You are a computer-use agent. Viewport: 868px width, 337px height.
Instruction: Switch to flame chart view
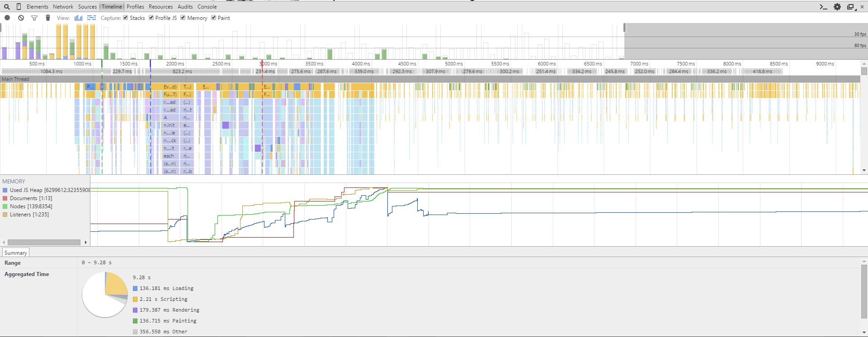pyautogui.click(x=91, y=18)
